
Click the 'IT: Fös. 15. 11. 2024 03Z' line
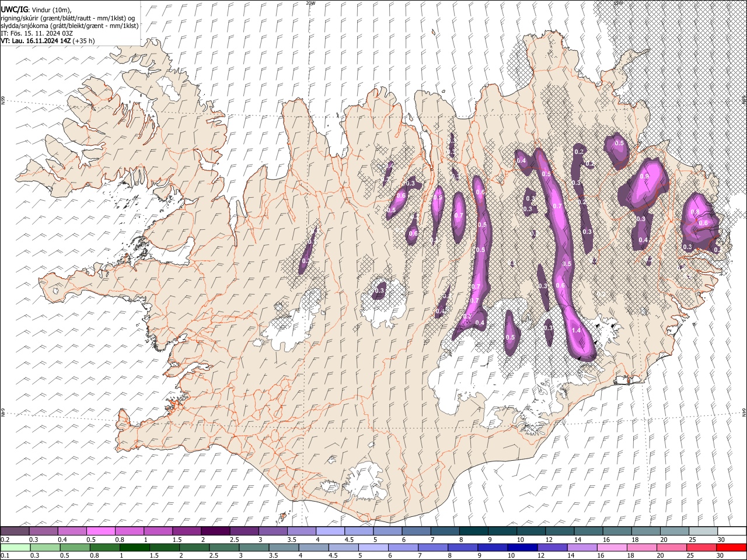coord(37,33)
